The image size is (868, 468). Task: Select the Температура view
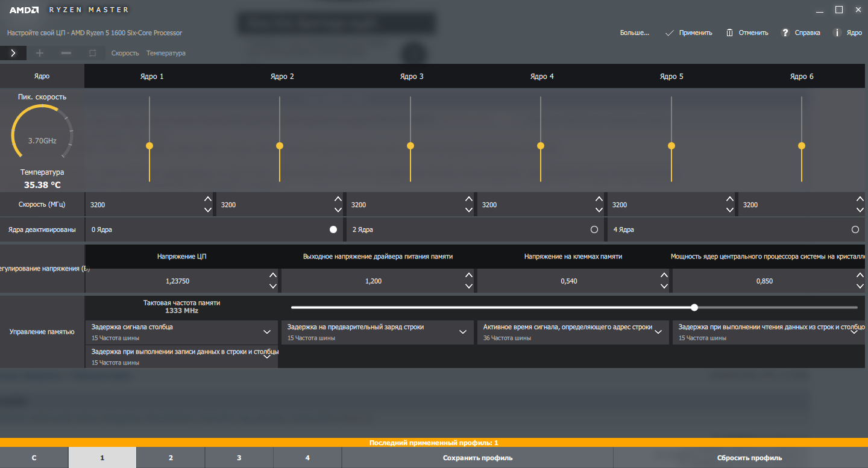[166, 53]
